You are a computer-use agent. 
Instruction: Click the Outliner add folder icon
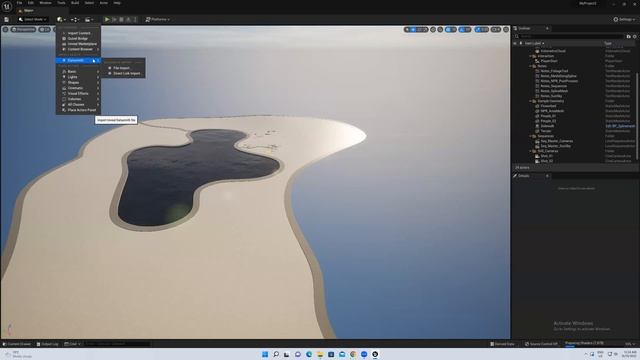[x=629, y=36]
